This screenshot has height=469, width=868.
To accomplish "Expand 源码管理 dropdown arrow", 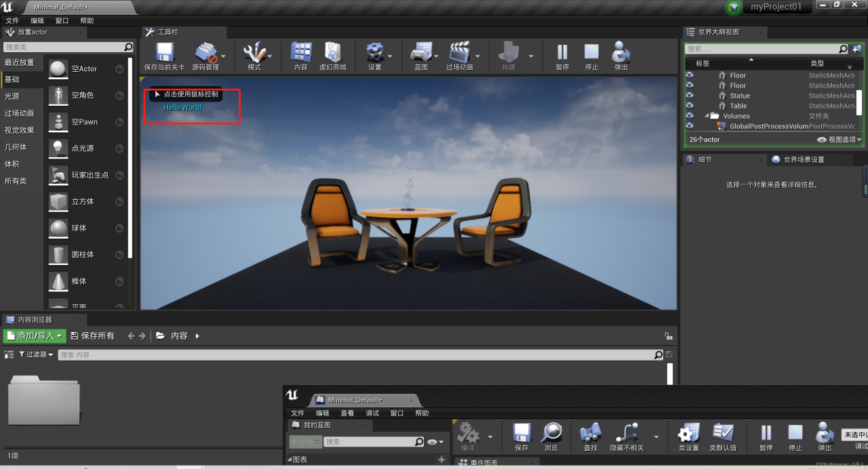I will click(x=222, y=57).
